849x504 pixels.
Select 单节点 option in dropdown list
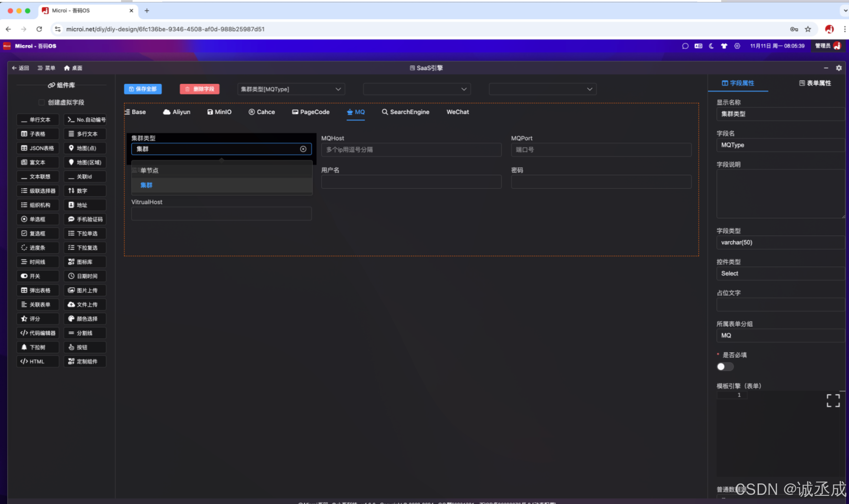click(222, 170)
